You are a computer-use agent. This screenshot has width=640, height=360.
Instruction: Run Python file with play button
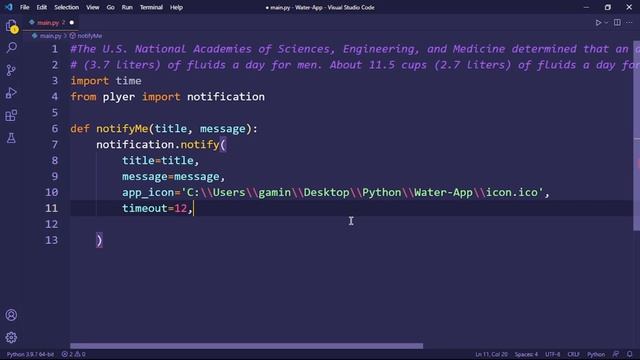tap(598, 23)
